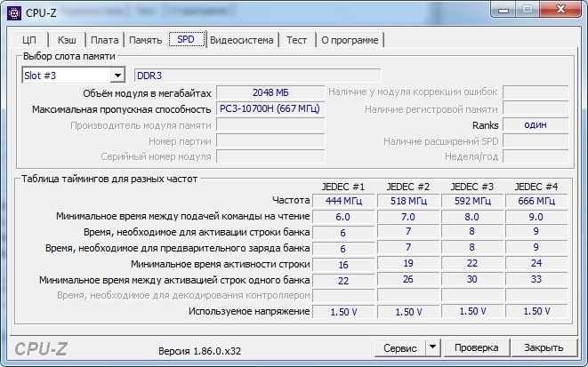Viewport: 588px width, 367px height.
Task: Click the JEDEC #4 voltage 1.50 V
Action: coord(536,311)
